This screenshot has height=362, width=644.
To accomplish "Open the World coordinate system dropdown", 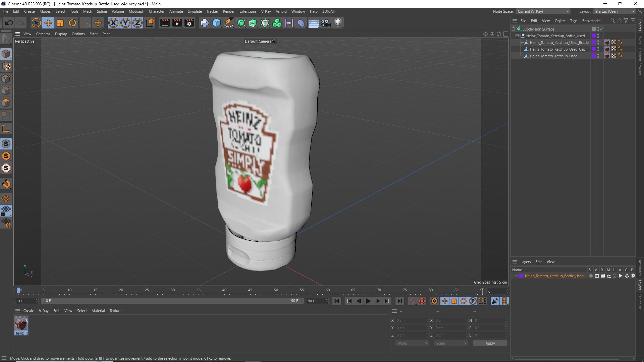I will pyautogui.click(x=412, y=343).
